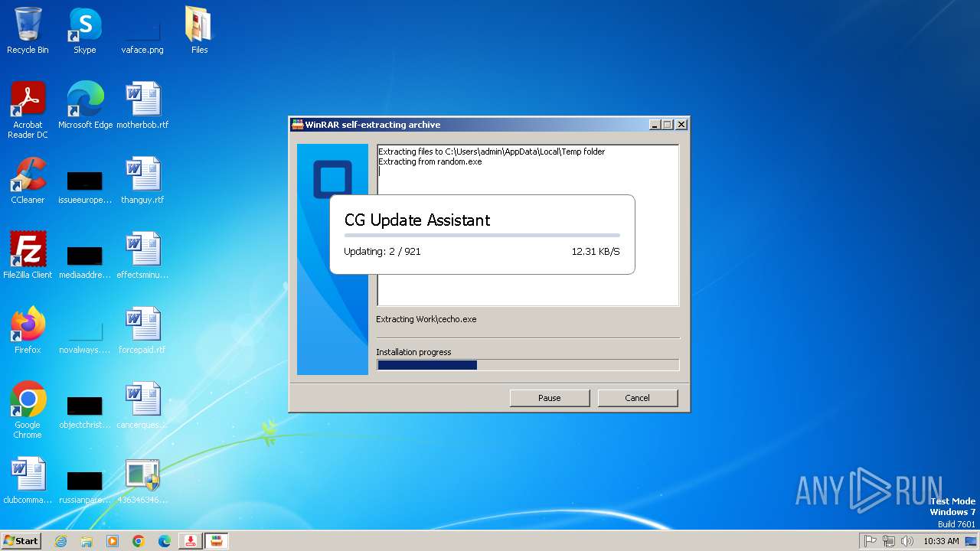Click the WinRAR title bar icon
980x551 pixels.
click(298, 125)
